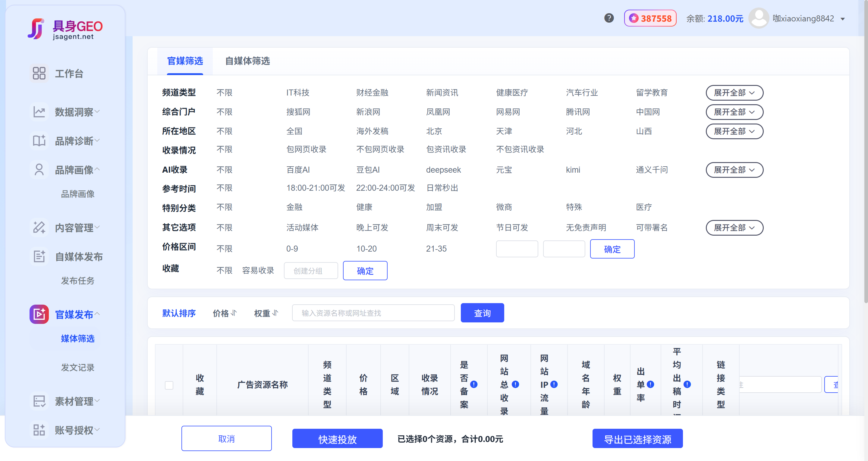Focus the maximum price input box
Screen dimensions: 868x461
pos(564,249)
